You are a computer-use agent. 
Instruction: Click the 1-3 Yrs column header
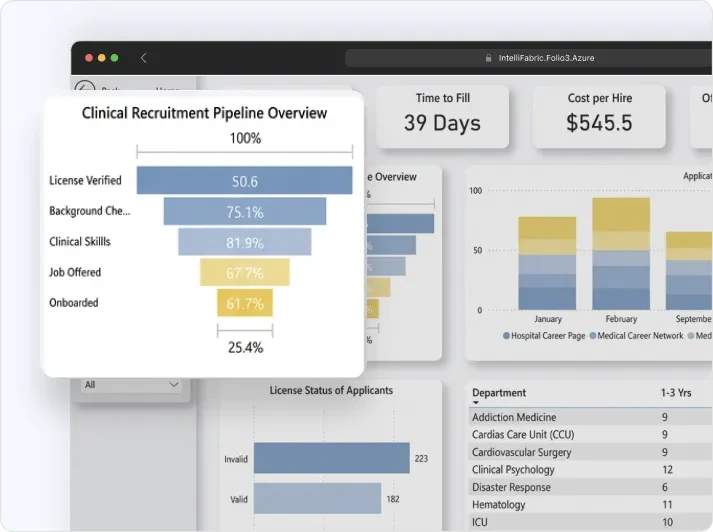[x=676, y=393]
